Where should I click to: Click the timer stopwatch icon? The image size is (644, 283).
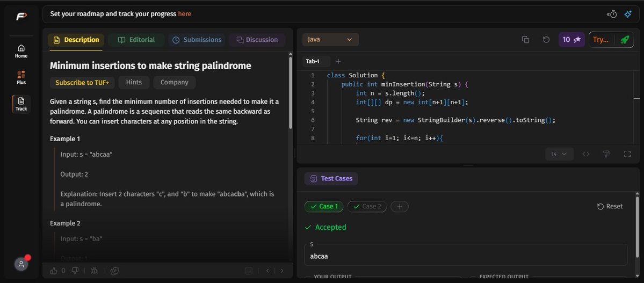pyautogui.click(x=612, y=14)
